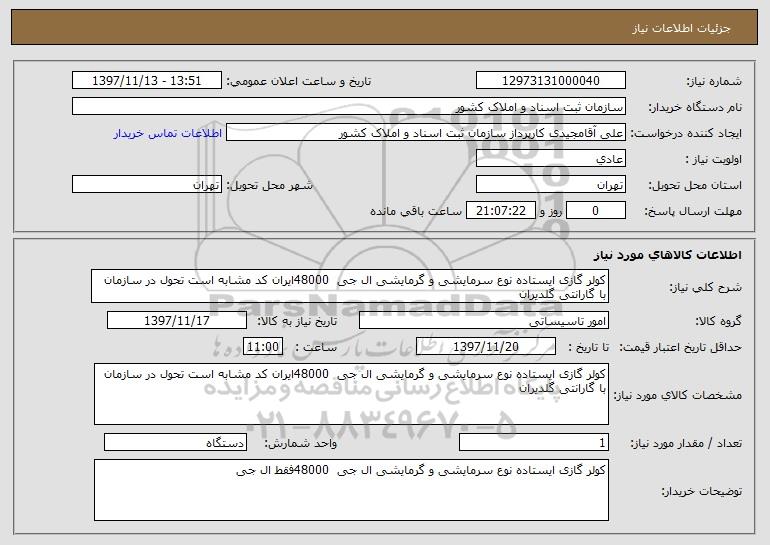The image size is (770, 545).
Task: Click the remaining time field 21:07:22
Action: 500,211
